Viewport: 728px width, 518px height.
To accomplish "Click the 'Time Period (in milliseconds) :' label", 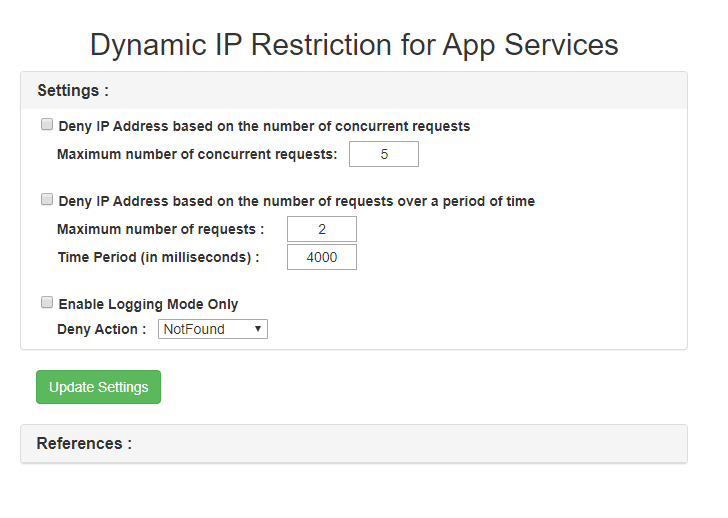I will [x=158, y=257].
